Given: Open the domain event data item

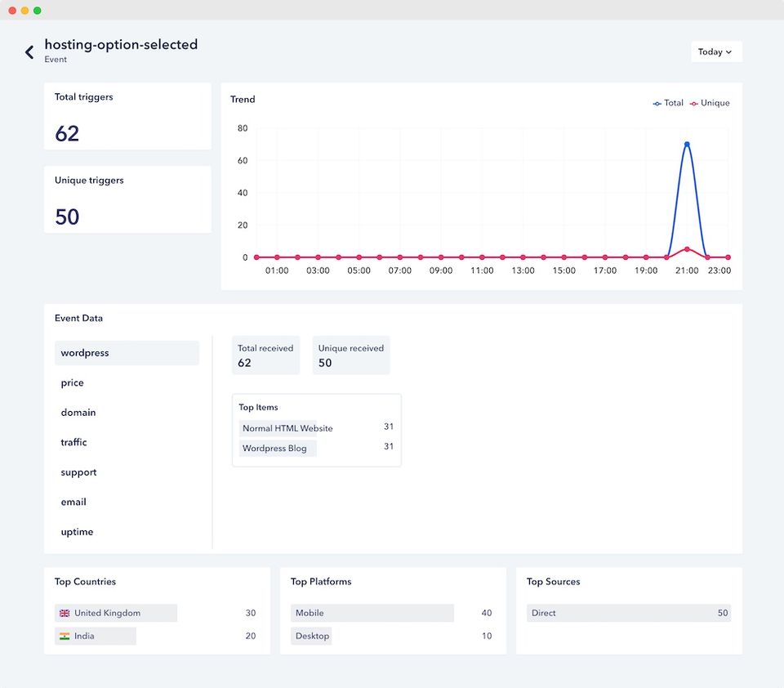Looking at the screenshot, I should [78, 413].
